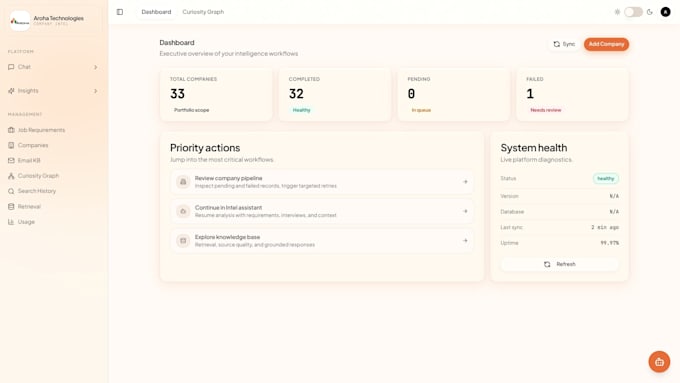
Task: Click the Pending stat card
Action: pyautogui.click(x=454, y=94)
